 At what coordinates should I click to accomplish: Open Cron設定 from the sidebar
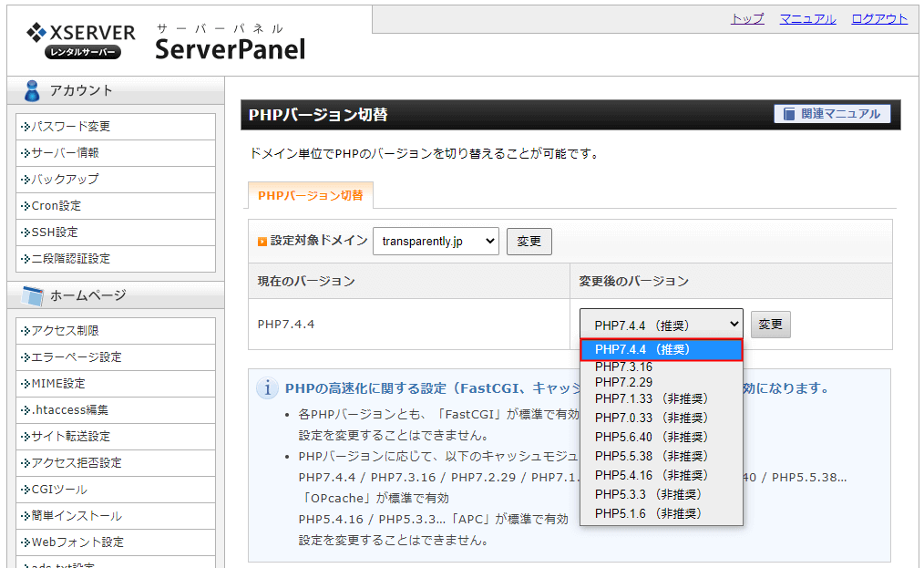coord(56,206)
